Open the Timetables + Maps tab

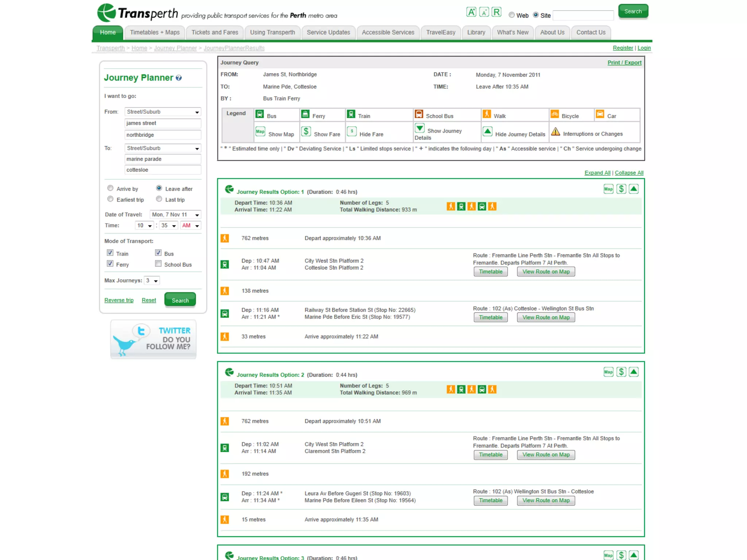tap(155, 32)
